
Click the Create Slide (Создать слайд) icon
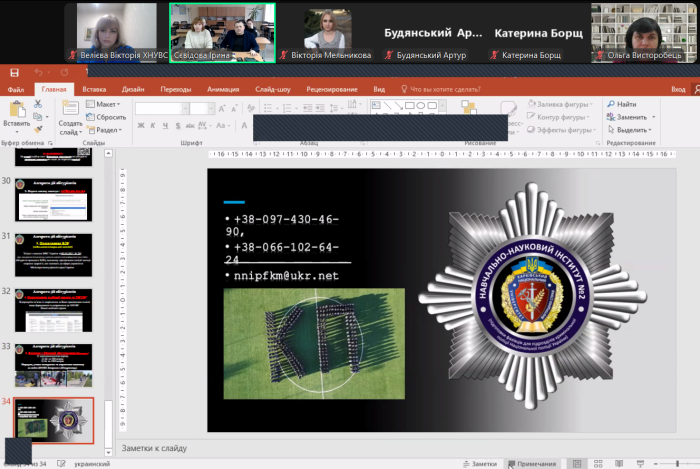click(69, 112)
